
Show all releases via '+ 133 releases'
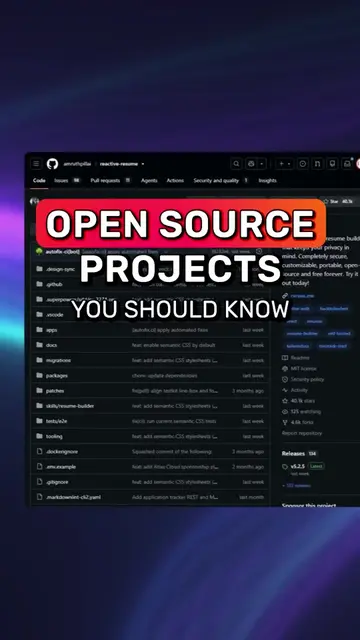pyautogui.click(x=296, y=485)
